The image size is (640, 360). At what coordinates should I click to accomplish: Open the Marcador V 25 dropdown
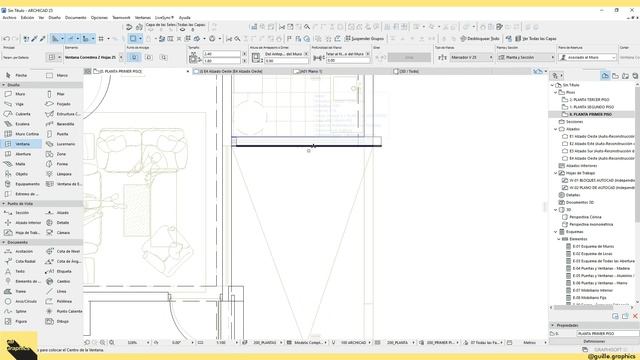pyautogui.click(x=471, y=58)
